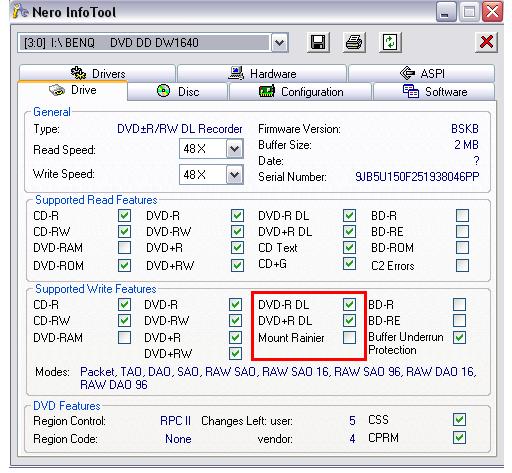Click the vendor changes left value 4
Viewport: 512px width, 473px height.
coord(352,439)
